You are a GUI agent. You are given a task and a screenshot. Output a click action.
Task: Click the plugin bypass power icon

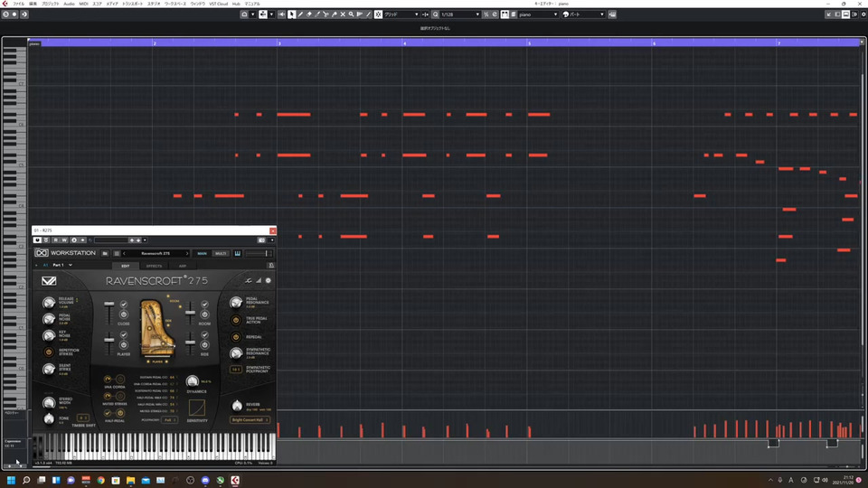(37, 240)
